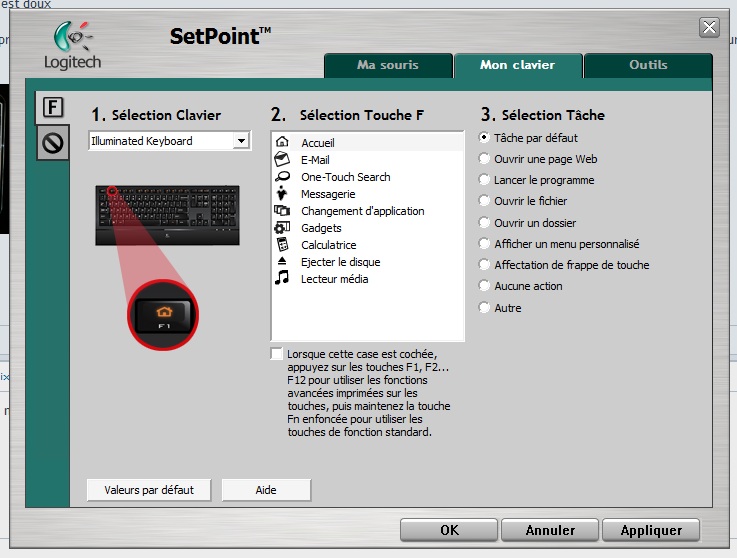Select the Lecteur média music note icon
Screen dimensions: 737x558
click(x=282, y=279)
